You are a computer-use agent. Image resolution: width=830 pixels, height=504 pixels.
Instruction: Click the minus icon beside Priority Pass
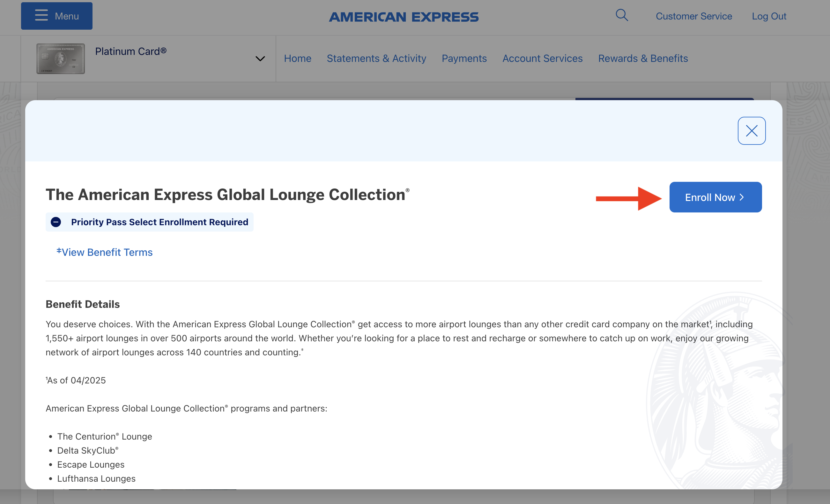point(56,222)
